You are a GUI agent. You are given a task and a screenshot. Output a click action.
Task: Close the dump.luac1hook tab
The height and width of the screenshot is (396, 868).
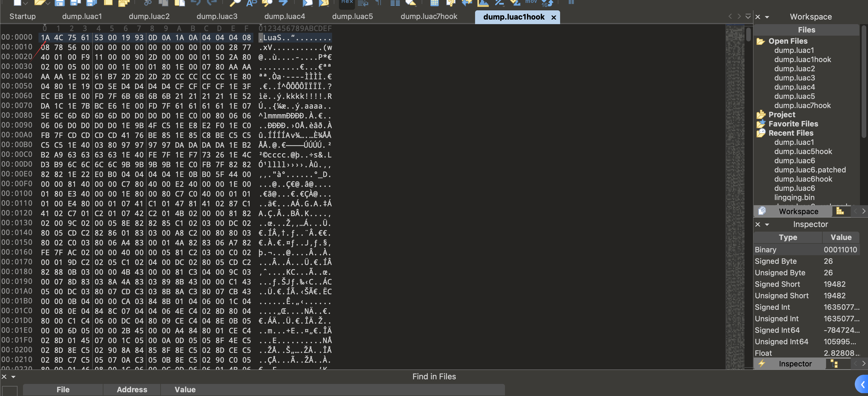[553, 18]
